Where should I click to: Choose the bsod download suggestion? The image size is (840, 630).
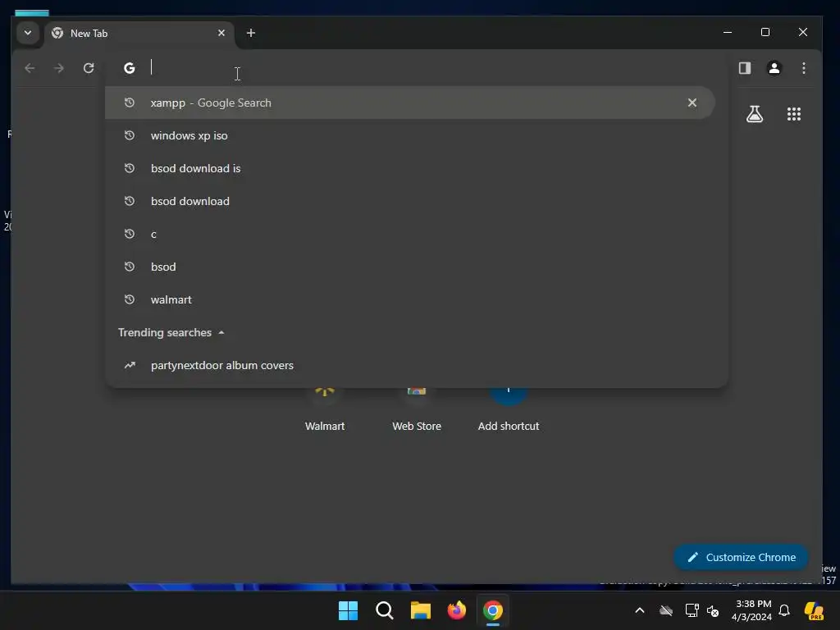click(410, 202)
